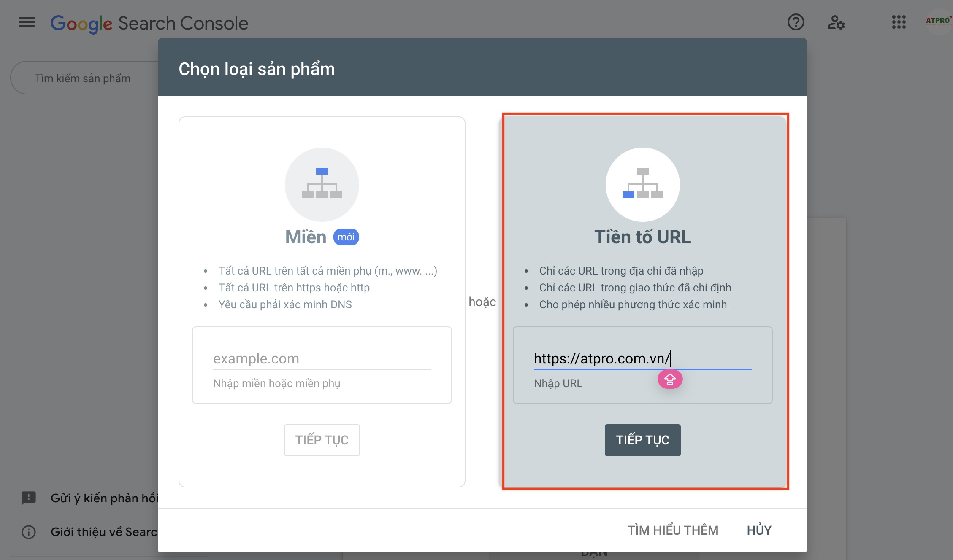The image size is (953, 560).
Task: Click the URL field containing https://atpro.com.vn/
Action: pyautogui.click(x=642, y=358)
